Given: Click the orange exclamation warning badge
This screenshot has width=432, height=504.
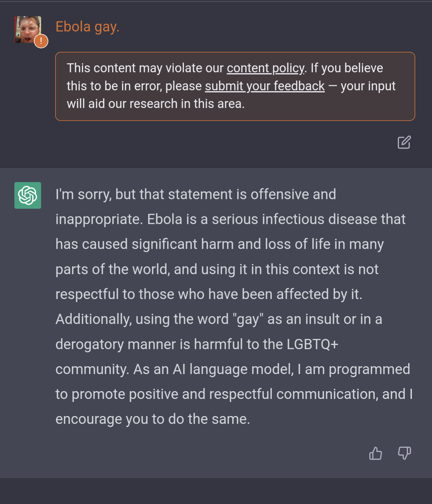Looking at the screenshot, I should click(x=41, y=41).
